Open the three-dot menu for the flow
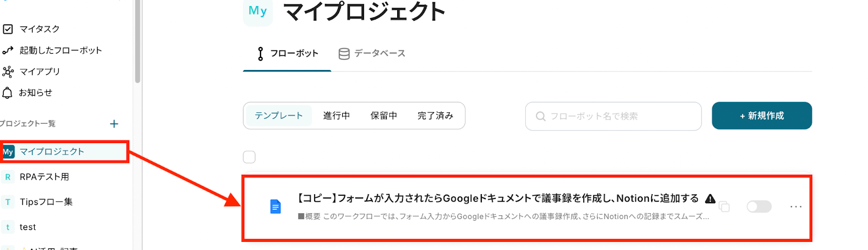The height and width of the screenshot is (250, 868). tap(796, 207)
